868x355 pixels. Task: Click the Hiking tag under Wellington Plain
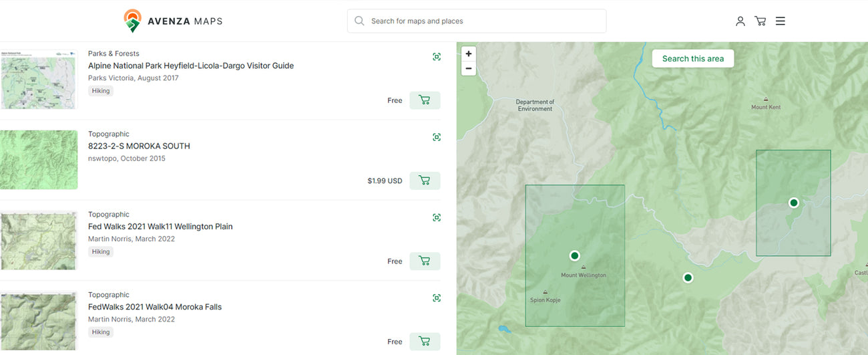[101, 252]
